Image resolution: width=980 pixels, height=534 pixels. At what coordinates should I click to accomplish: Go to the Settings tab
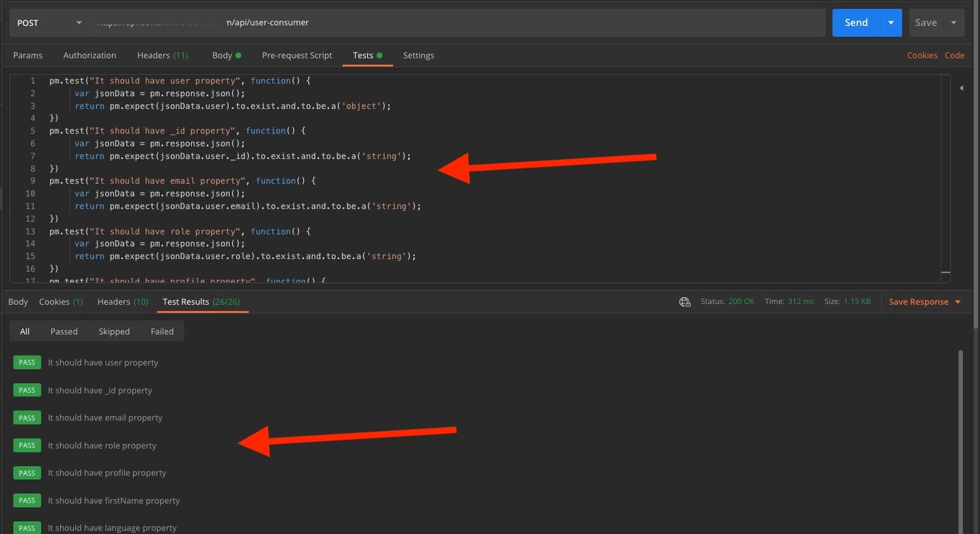coord(418,55)
